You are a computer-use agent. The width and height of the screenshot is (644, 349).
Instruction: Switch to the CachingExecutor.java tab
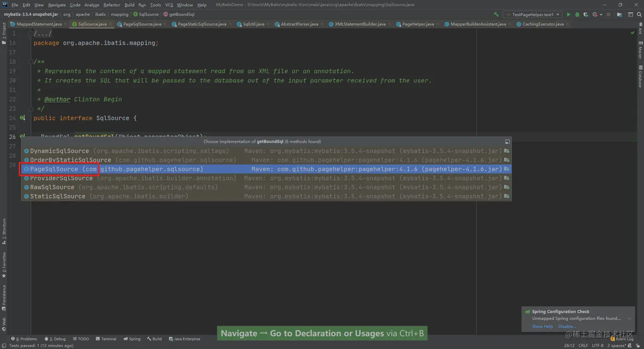coord(543,24)
